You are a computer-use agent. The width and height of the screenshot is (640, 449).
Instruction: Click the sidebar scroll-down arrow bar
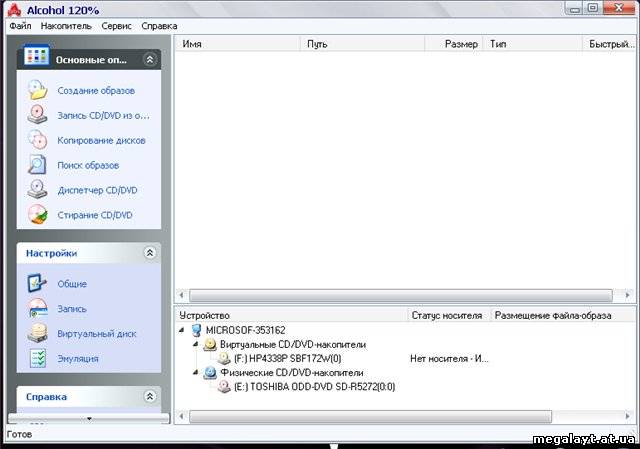(x=89, y=418)
